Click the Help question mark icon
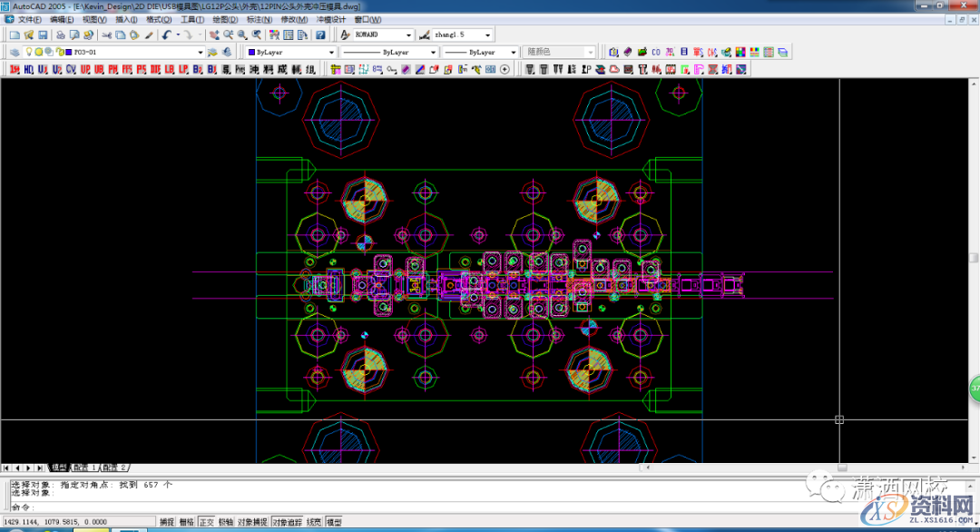 pos(320,35)
